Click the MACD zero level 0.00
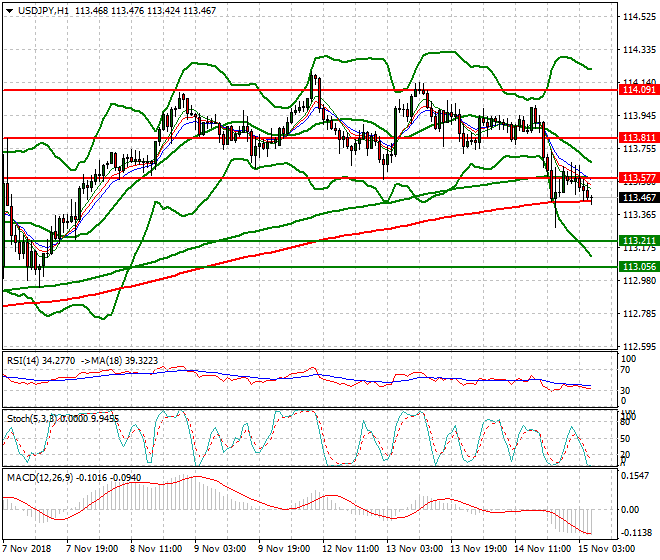The image size is (660, 560). pos(630,509)
